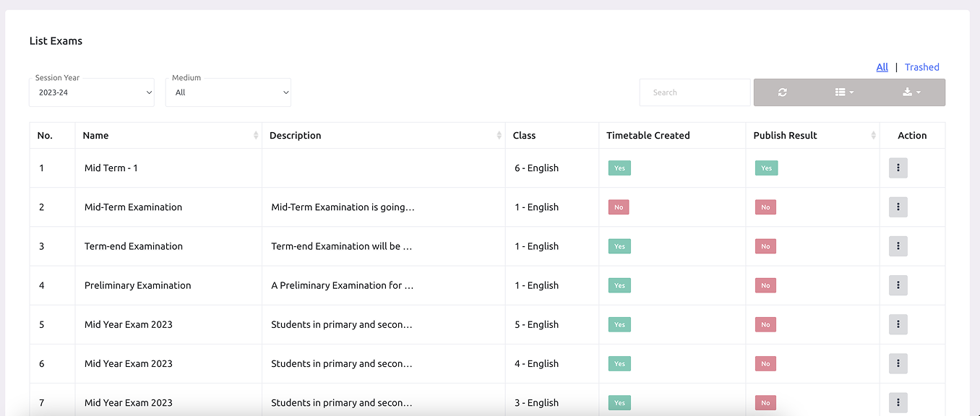
Task: Click the refresh table icon
Action: coord(782,92)
